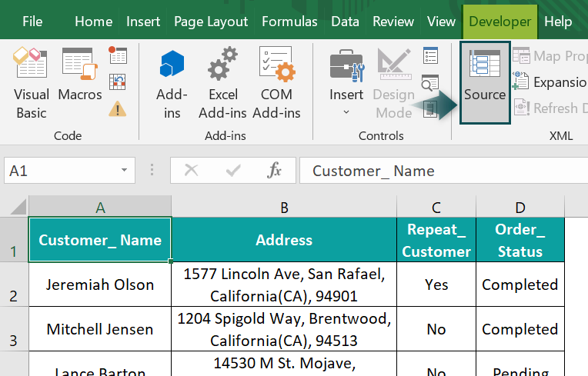Click the 1204 Spigold Way address cell

click(284, 329)
